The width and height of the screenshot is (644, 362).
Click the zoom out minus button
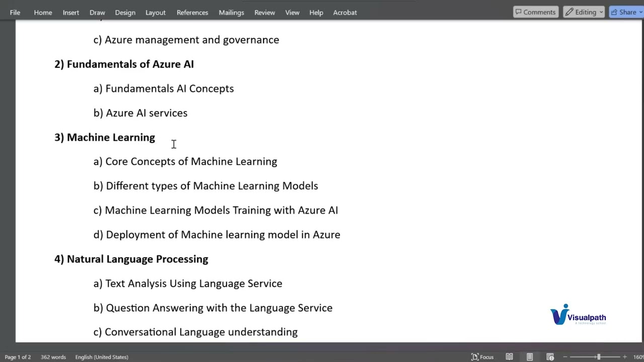(x=565, y=357)
